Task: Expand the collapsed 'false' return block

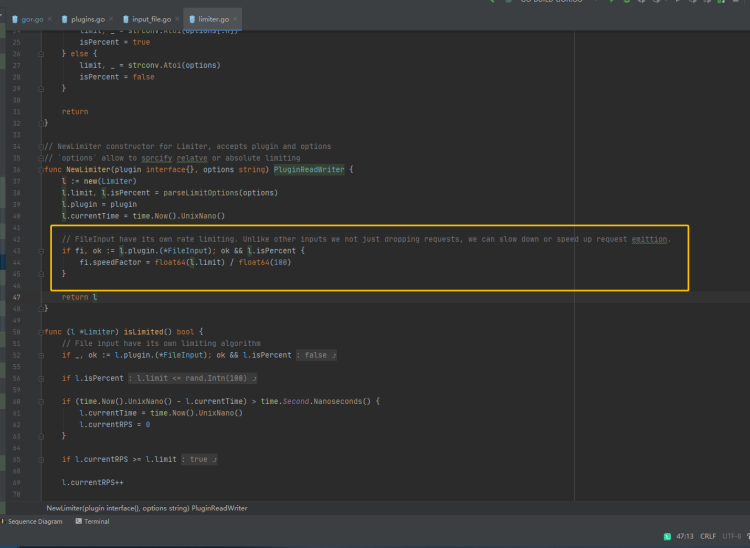Action: [x=316, y=355]
